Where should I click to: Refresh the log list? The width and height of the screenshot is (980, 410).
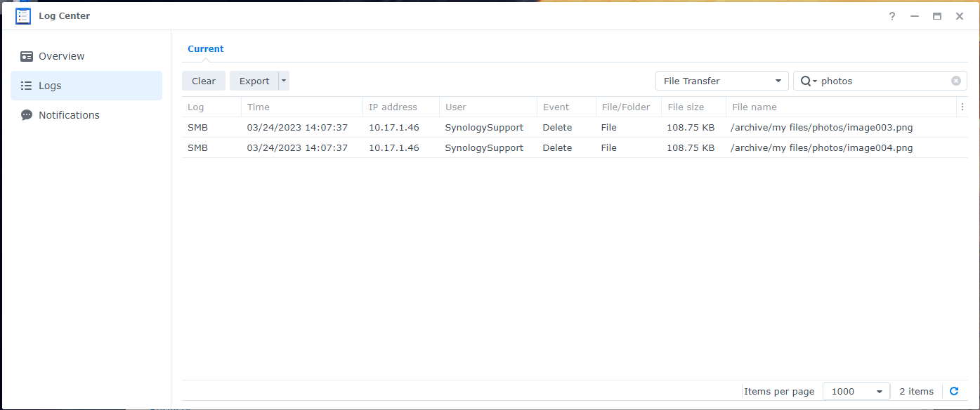954,391
